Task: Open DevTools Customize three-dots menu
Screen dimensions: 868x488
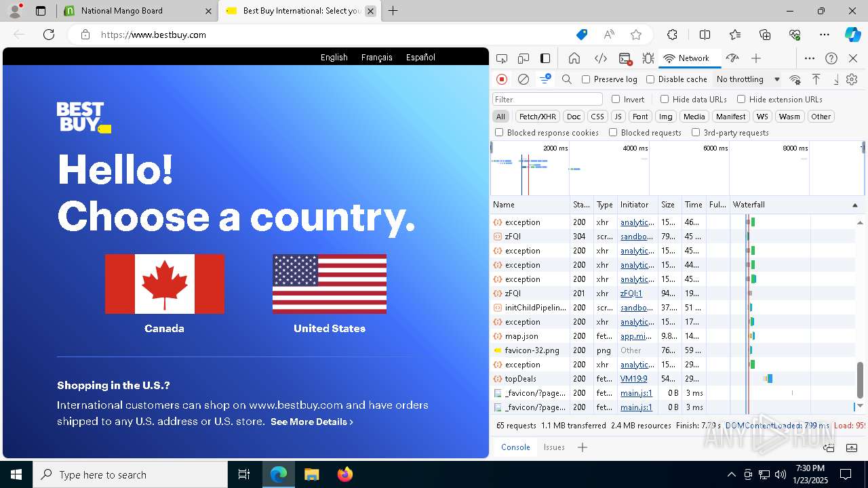Action: coord(810,58)
